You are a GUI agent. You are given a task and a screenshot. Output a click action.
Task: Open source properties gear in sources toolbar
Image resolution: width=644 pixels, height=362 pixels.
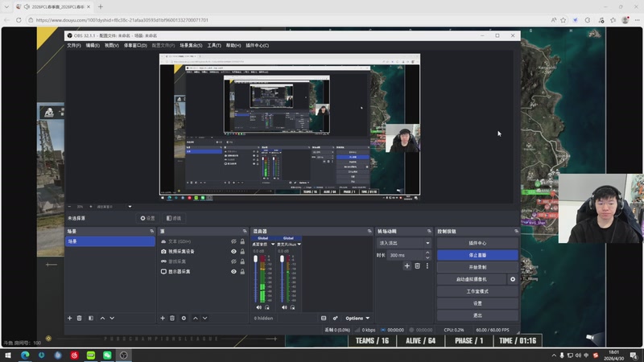pyautogui.click(x=184, y=318)
